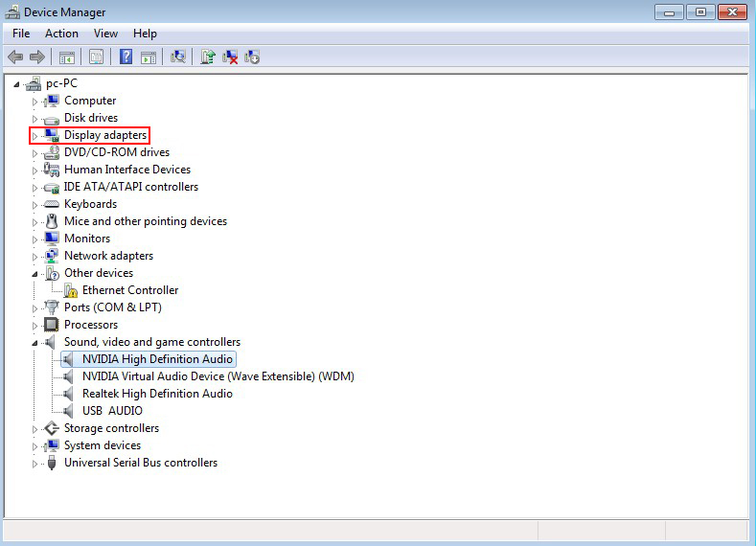
Task: Close the Device Manager window
Action: tap(732, 12)
